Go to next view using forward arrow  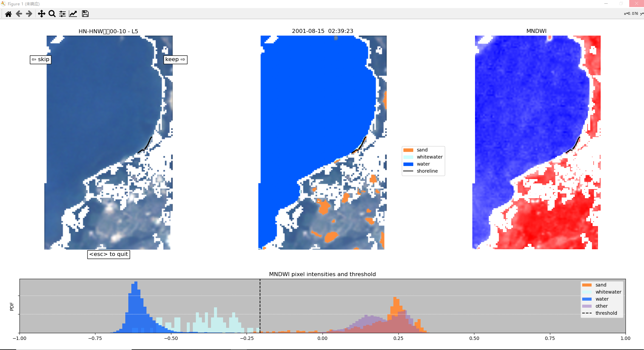(x=29, y=13)
